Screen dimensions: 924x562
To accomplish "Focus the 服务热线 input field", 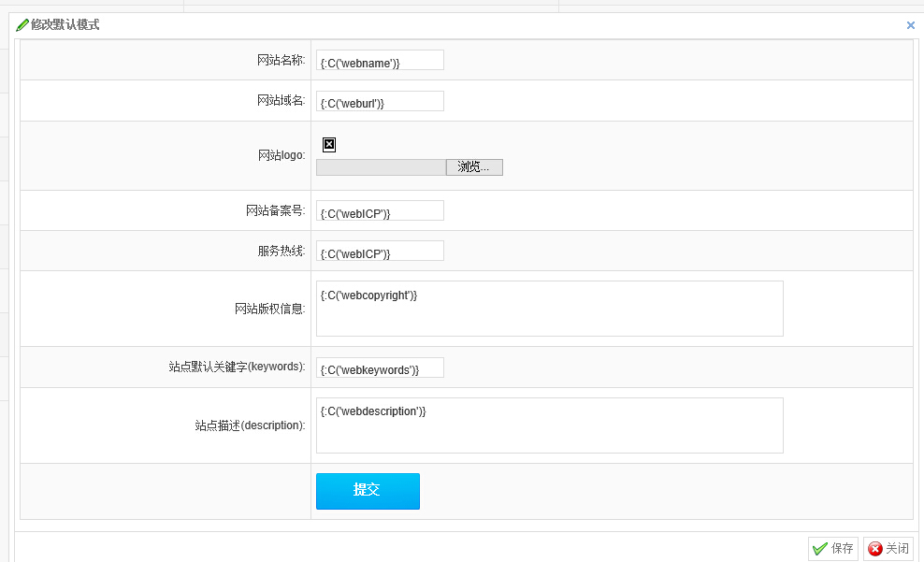I will pos(380,252).
